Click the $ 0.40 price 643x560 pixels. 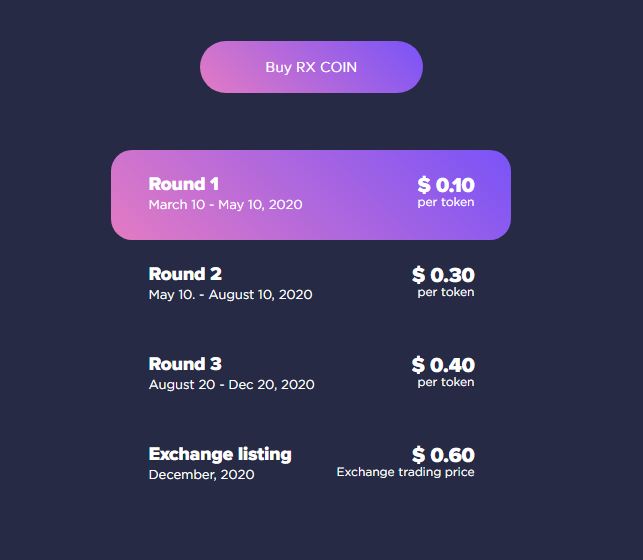[x=443, y=365]
